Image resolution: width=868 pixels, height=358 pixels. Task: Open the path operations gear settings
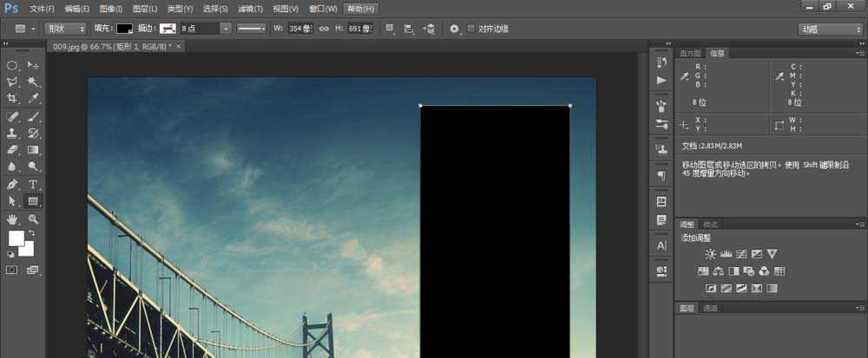tap(454, 29)
